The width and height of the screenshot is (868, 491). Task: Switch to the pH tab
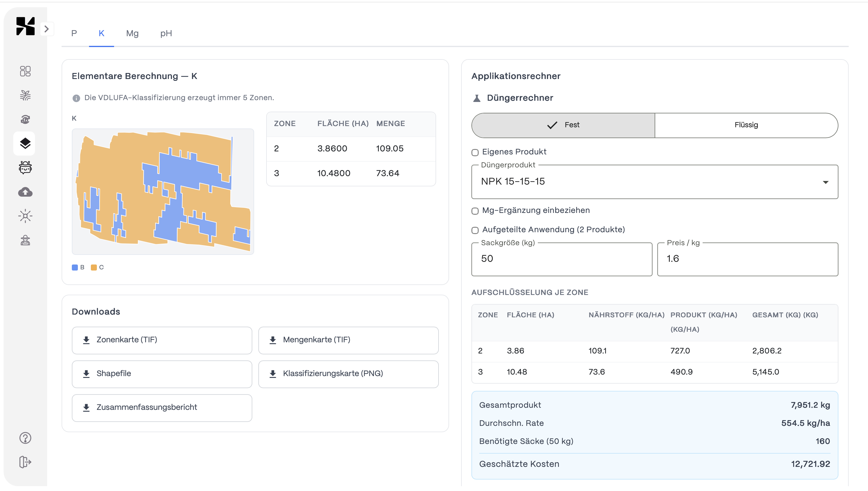pos(166,33)
